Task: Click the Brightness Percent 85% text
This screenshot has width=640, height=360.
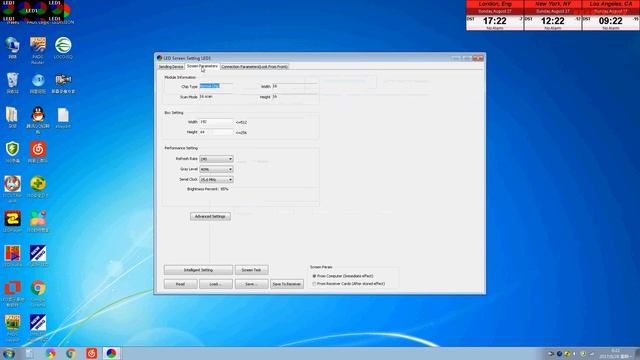Action: click(x=208, y=189)
